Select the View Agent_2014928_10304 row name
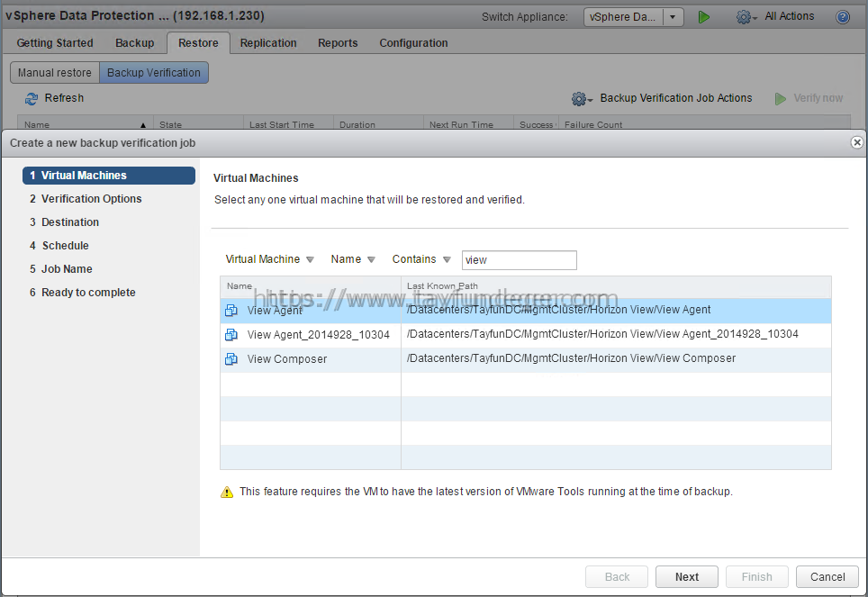 [319, 334]
